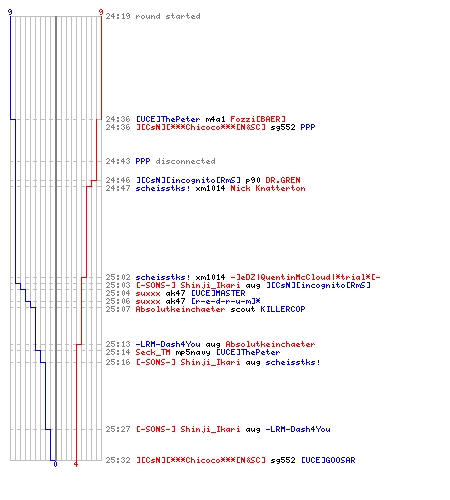
Task: Click KILLERCOP in the scout kill line
Action: (x=283, y=309)
